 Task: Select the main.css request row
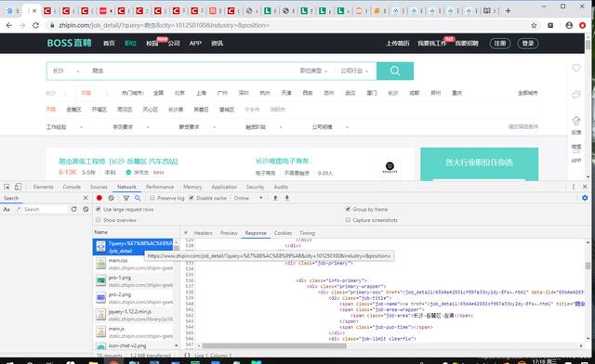[x=133, y=264]
